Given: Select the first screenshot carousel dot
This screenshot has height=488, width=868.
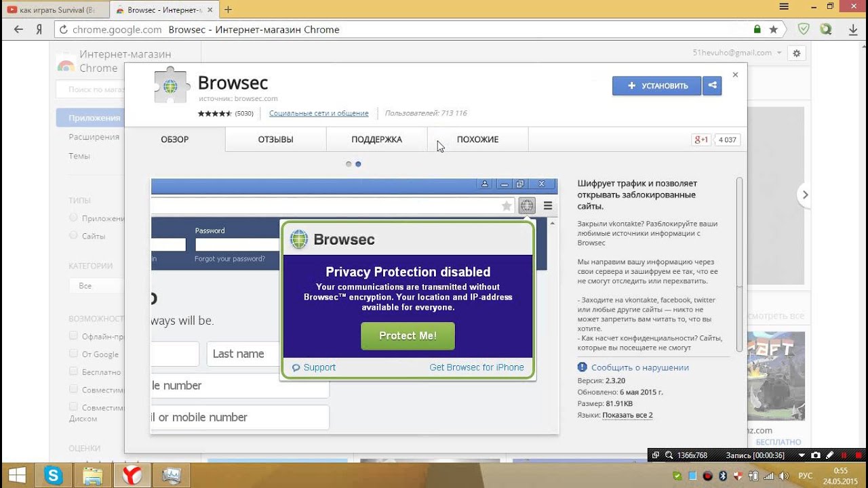Looking at the screenshot, I should coord(349,164).
